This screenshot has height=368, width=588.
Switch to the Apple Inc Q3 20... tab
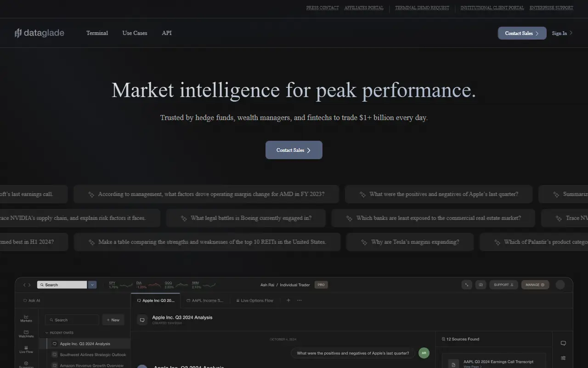click(156, 300)
